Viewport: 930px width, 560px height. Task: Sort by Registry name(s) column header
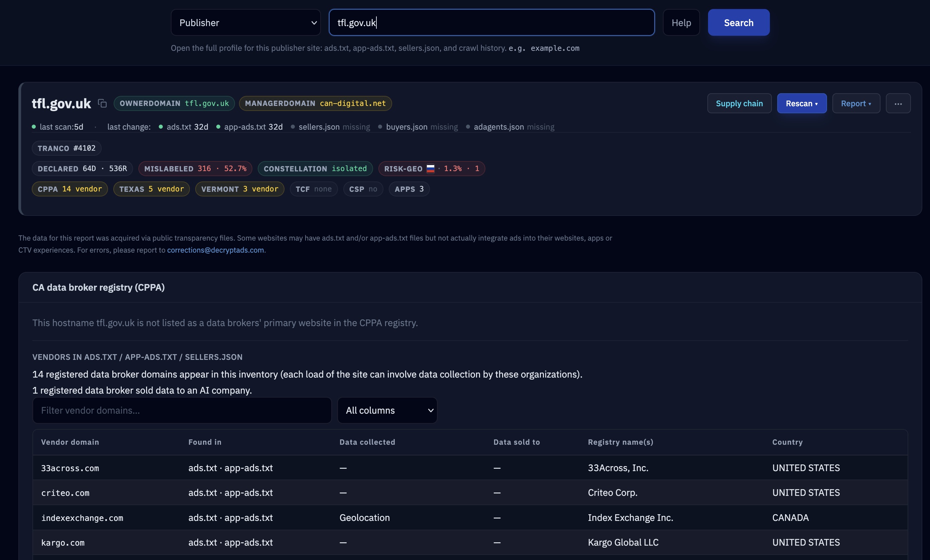point(620,442)
